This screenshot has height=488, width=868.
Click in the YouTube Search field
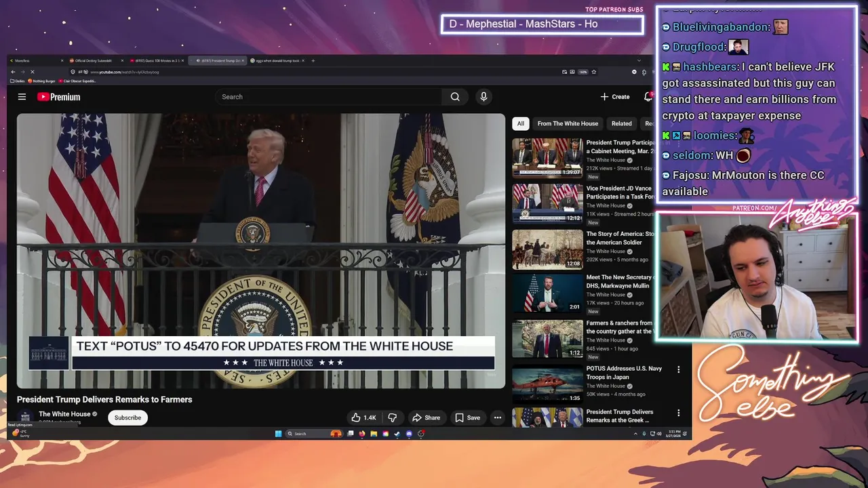coord(329,97)
